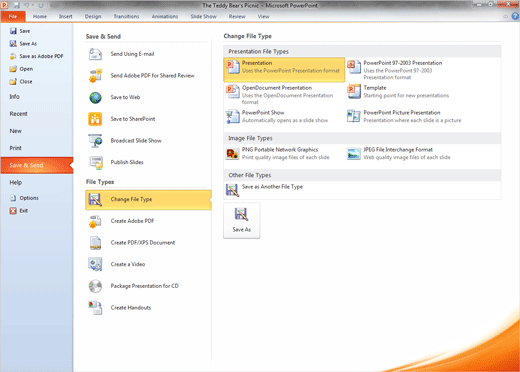Minimize the ribbon with the caret icon
The image size is (520, 372).
coord(506,16)
